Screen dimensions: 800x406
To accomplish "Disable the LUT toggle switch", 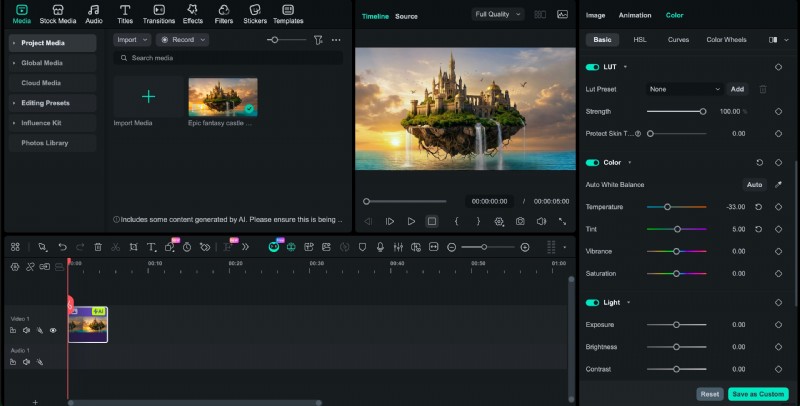I will coord(592,67).
